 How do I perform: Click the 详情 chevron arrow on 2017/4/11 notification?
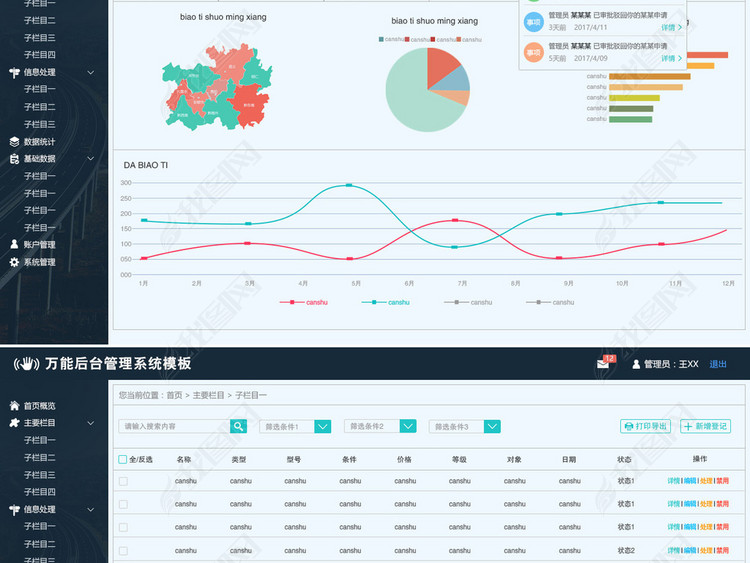[x=680, y=27]
